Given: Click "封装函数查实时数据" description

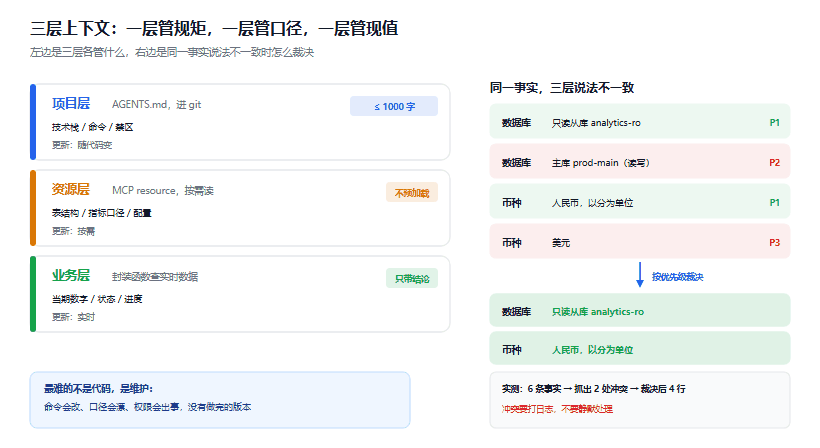Looking at the screenshot, I should pos(155,277).
